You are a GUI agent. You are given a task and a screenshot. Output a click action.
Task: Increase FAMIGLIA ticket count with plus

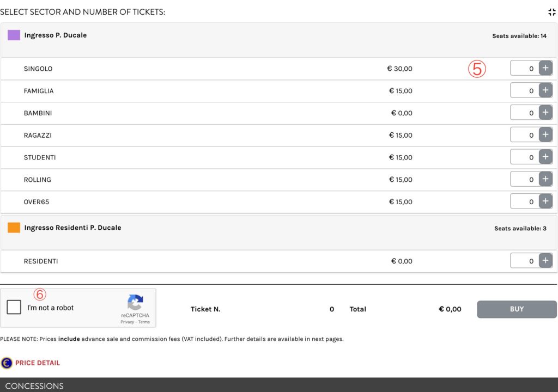[x=545, y=90]
